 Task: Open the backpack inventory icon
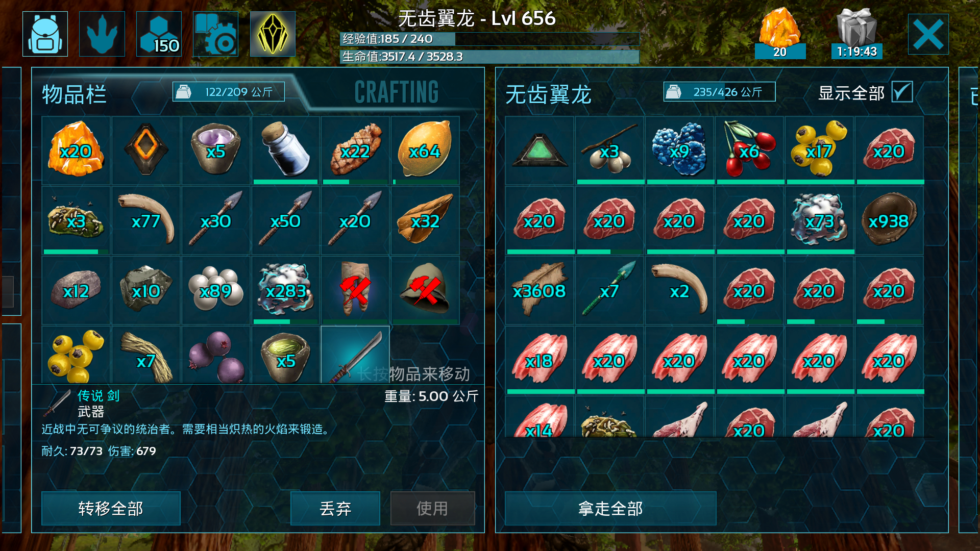pyautogui.click(x=45, y=34)
